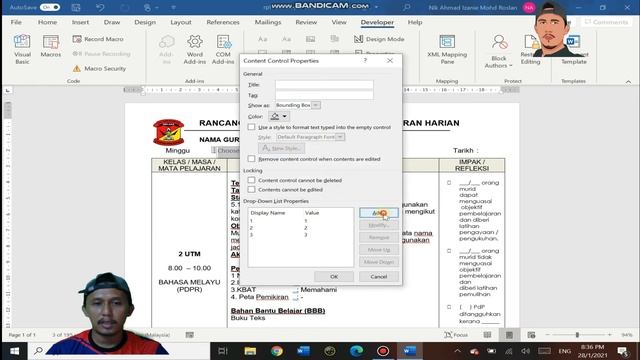Cancel the Content Control Properties dialog
640x360 pixels.
click(x=379, y=276)
